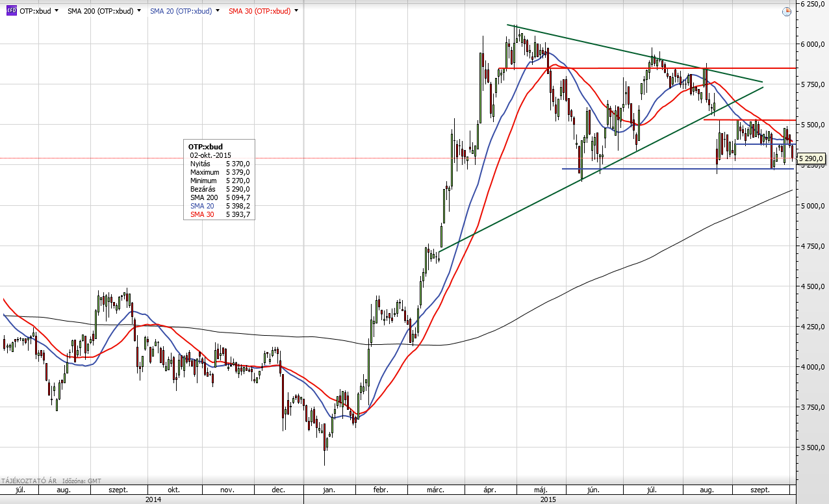Screen dimensions: 829x504
Task: Click the 5 000,0 price axis label
Action: pyautogui.click(x=813, y=205)
